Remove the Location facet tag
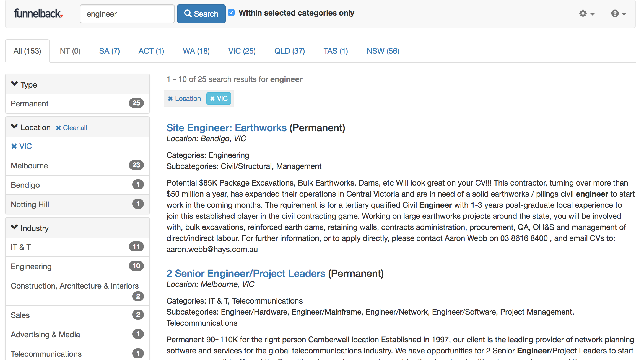Image resolution: width=644 pixels, height=360 pixels. click(184, 99)
